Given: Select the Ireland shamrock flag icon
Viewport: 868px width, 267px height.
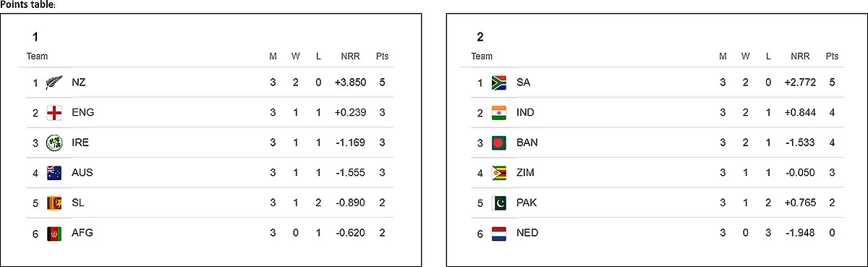Looking at the screenshot, I should [54, 143].
